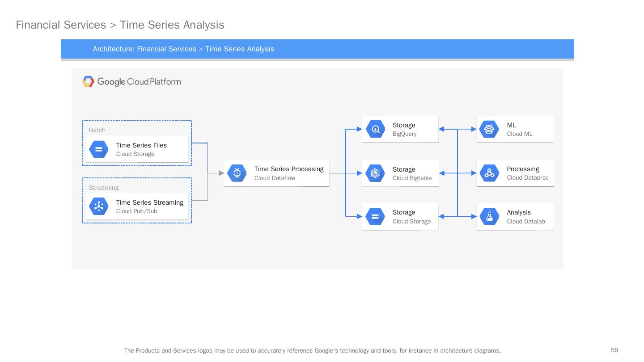Click the Cloud Bigtable hexagon icon
This screenshot has width=644, height=362.
[375, 173]
